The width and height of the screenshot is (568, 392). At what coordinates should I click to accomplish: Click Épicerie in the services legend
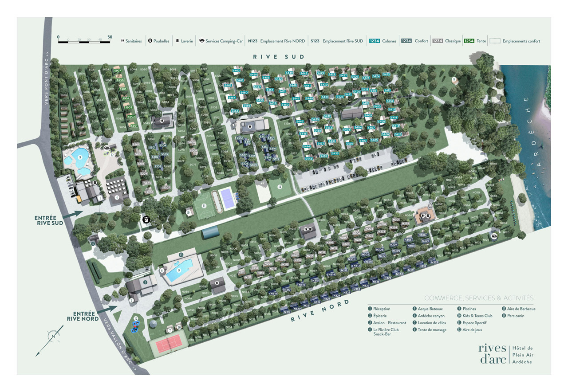tap(377, 316)
